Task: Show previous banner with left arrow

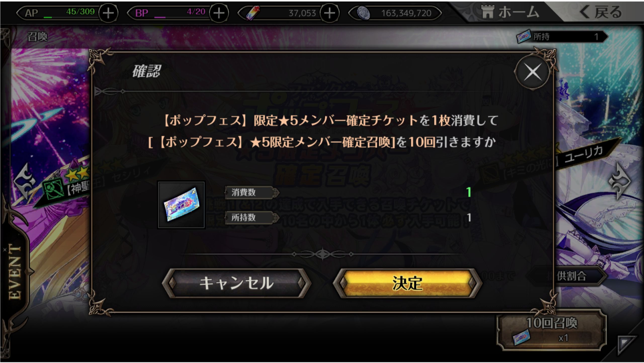Action: pos(24,181)
